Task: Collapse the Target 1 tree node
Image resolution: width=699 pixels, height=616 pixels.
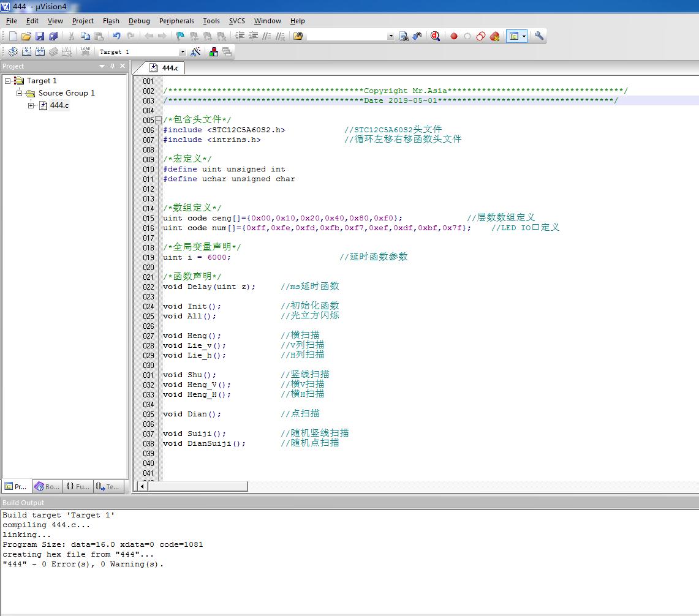Action: click(x=7, y=81)
